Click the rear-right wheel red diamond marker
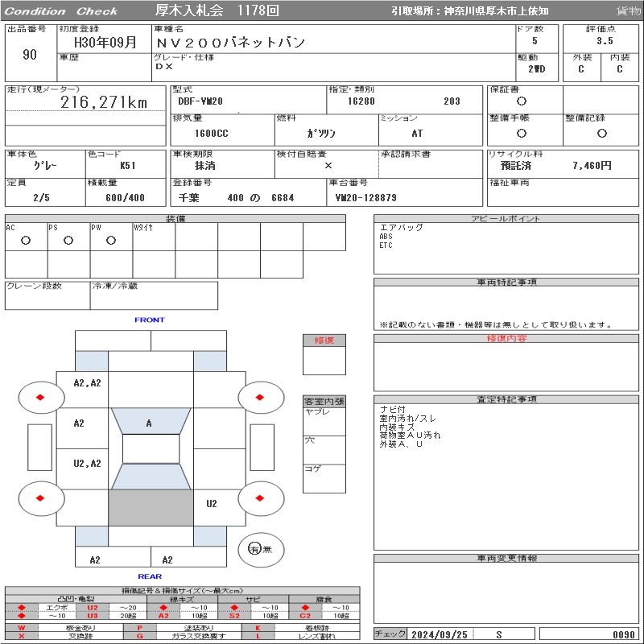This screenshot has height=644, width=644. pos(259,498)
